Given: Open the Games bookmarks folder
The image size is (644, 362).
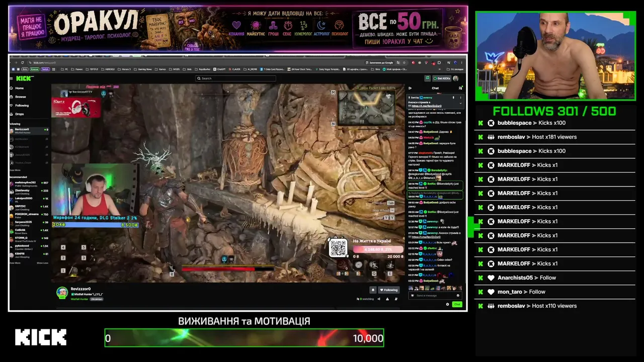Looking at the screenshot, I should pos(161,69).
